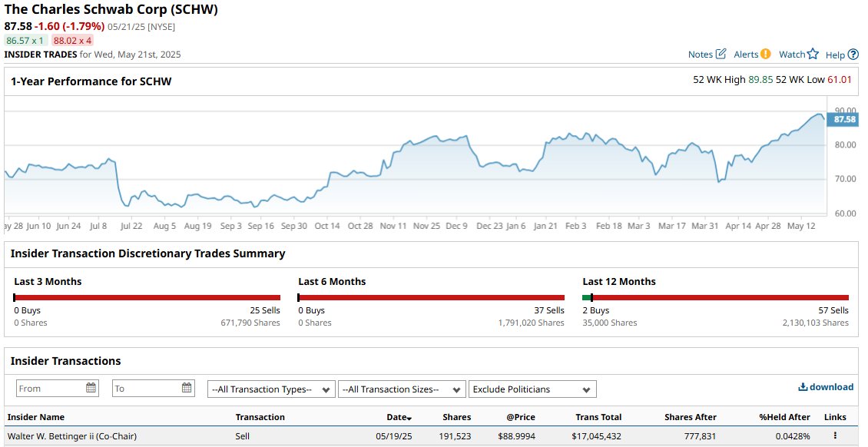Open the Notes edit icon
The image size is (868, 447).
721,54
